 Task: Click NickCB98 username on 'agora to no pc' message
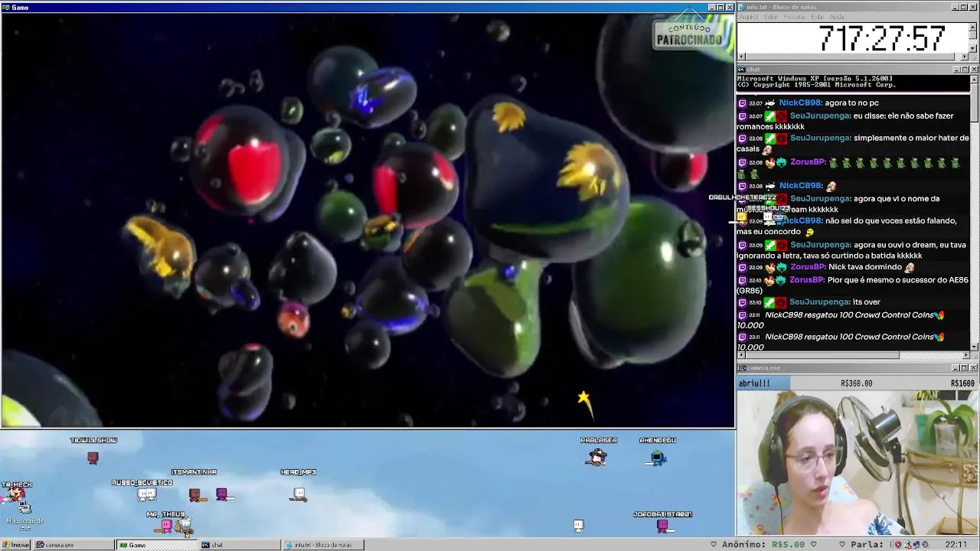(801, 103)
